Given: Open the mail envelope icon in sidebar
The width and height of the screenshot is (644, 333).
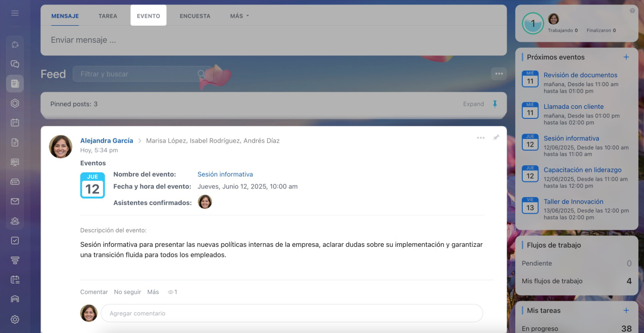Looking at the screenshot, I should 15,202.
